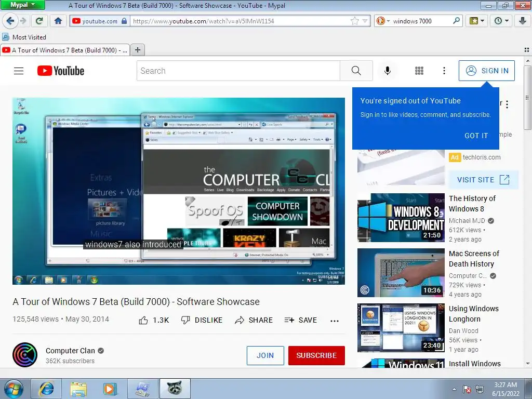Select the 'A Tour of Windows 7 Beta' tab
This screenshot has height=399, width=532.
tap(65, 50)
